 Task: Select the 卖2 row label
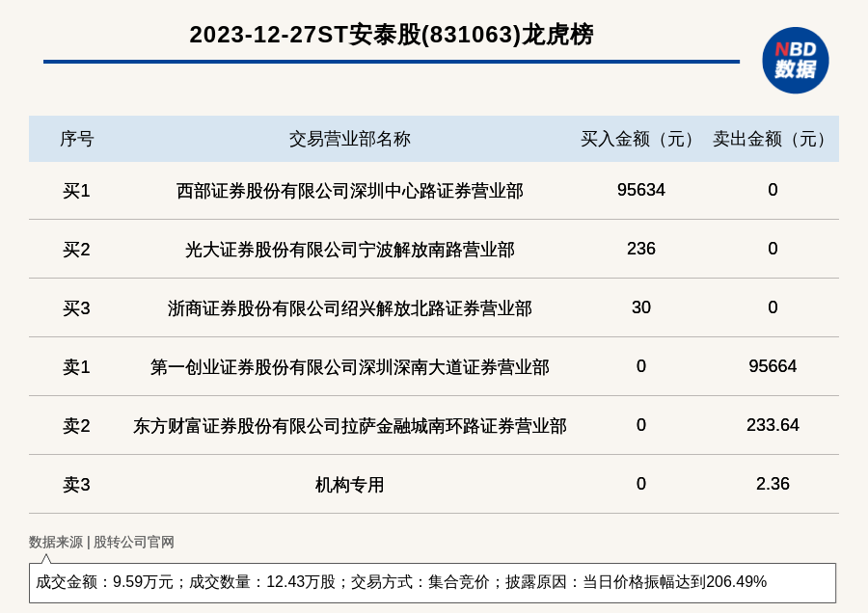point(76,426)
